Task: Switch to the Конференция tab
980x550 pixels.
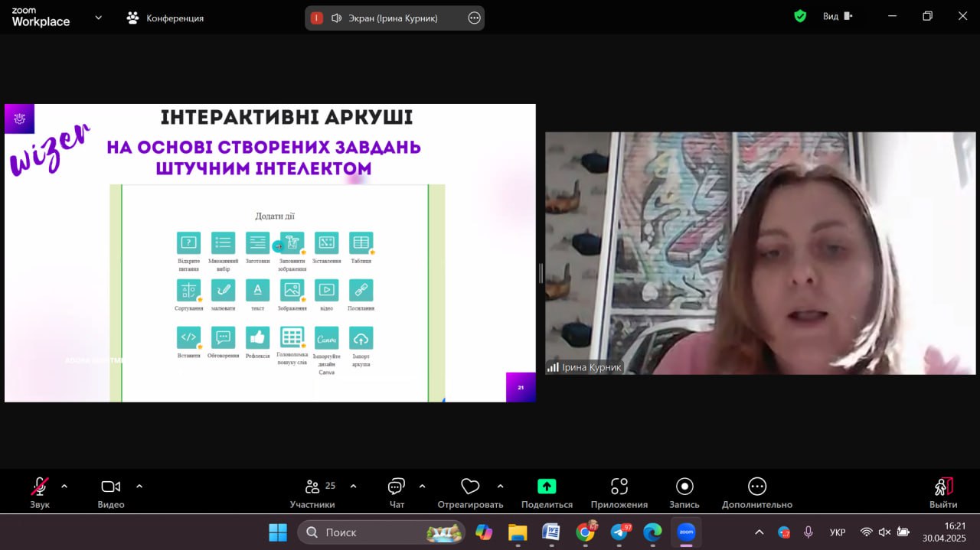Action: click(x=165, y=18)
